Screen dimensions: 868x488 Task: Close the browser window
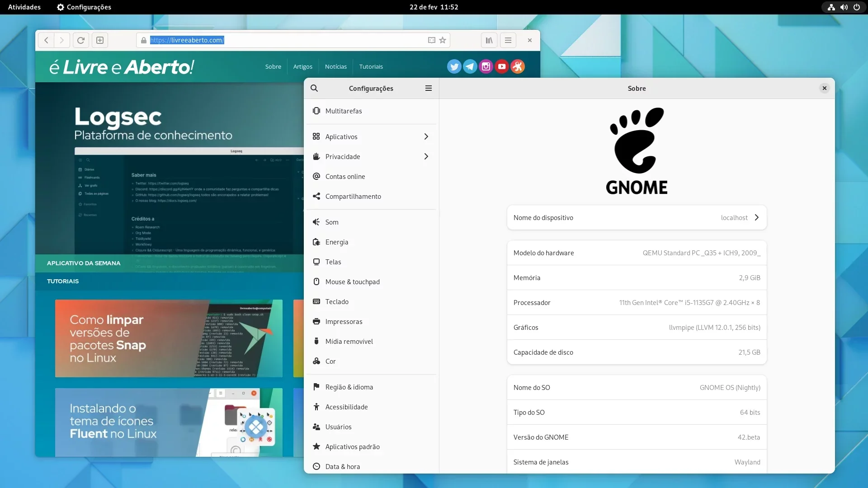pyautogui.click(x=530, y=40)
